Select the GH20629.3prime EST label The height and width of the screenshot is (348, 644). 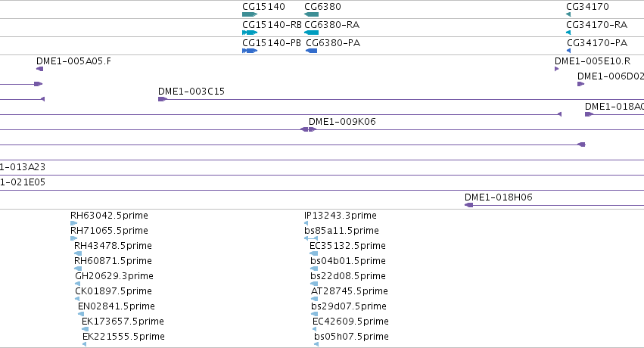(114, 276)
